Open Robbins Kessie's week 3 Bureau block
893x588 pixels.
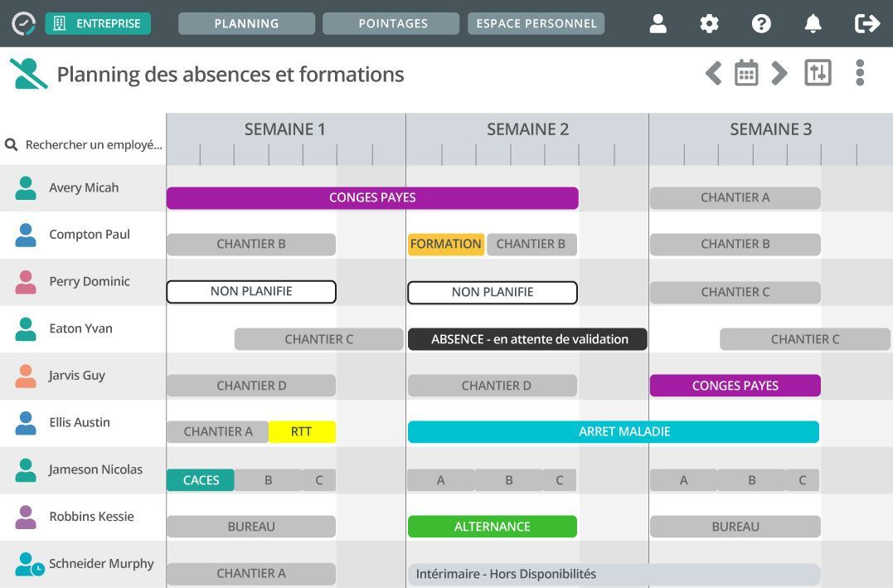coord(735,527)
